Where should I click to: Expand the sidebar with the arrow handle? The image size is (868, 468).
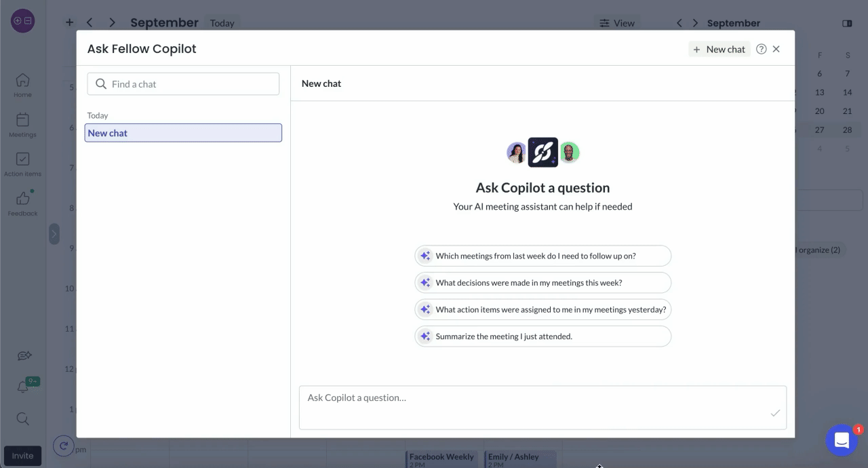pos(54,234)
